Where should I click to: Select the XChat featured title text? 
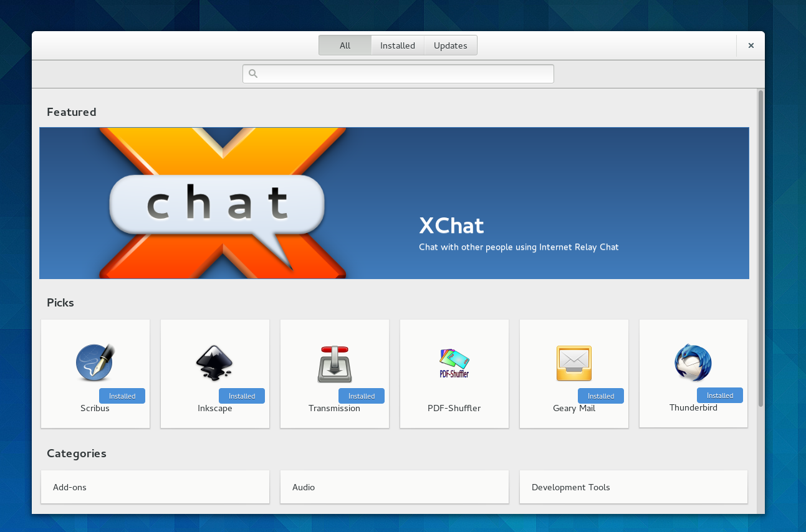451,226
